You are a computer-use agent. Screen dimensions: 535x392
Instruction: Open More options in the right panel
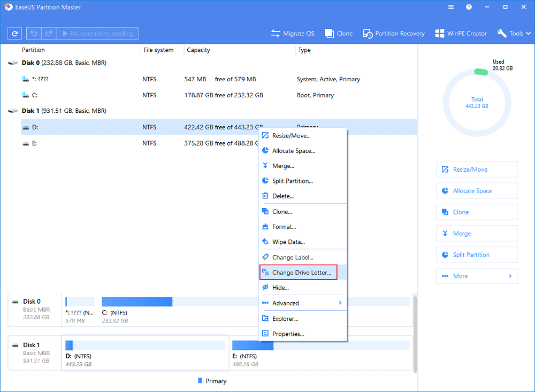(x=476, y=276)
